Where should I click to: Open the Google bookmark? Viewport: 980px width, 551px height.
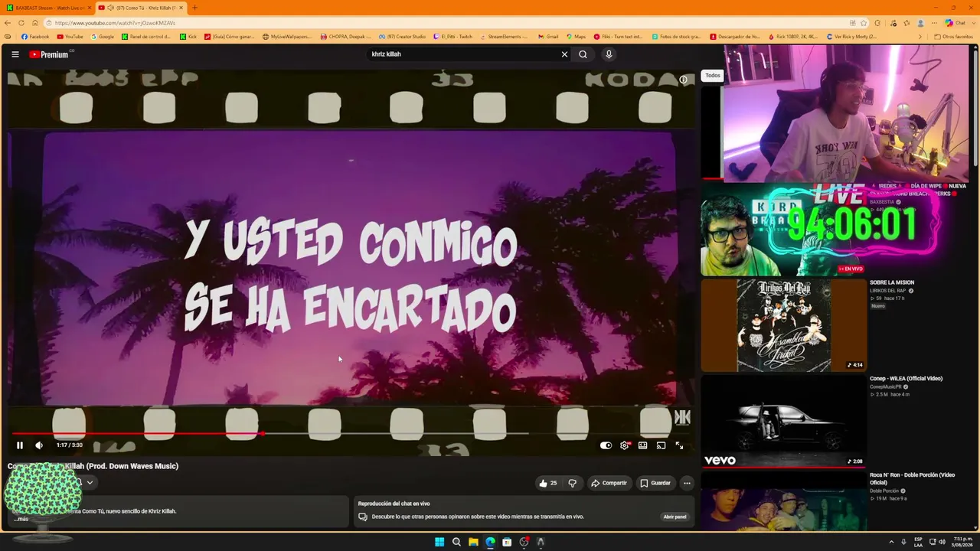[103, 37]
